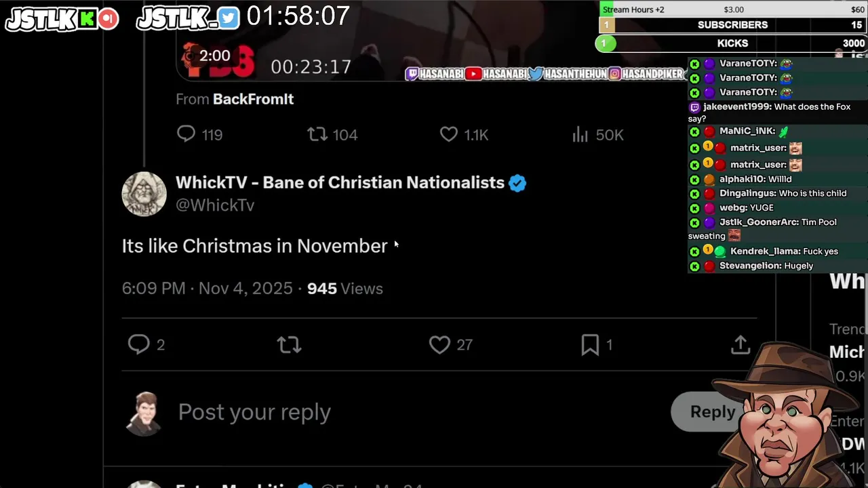Click the blue verified badge beside WhickTV
This screenshot has height=488, width=868.
(517, 183)
